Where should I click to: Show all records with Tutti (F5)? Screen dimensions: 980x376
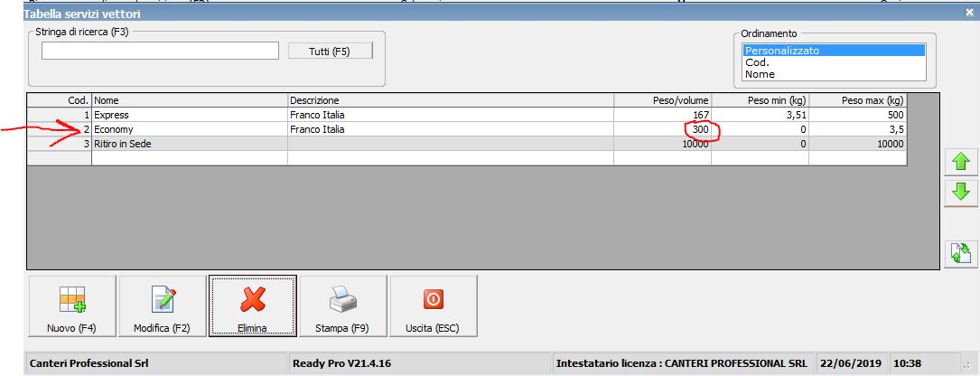click(330, 52)
